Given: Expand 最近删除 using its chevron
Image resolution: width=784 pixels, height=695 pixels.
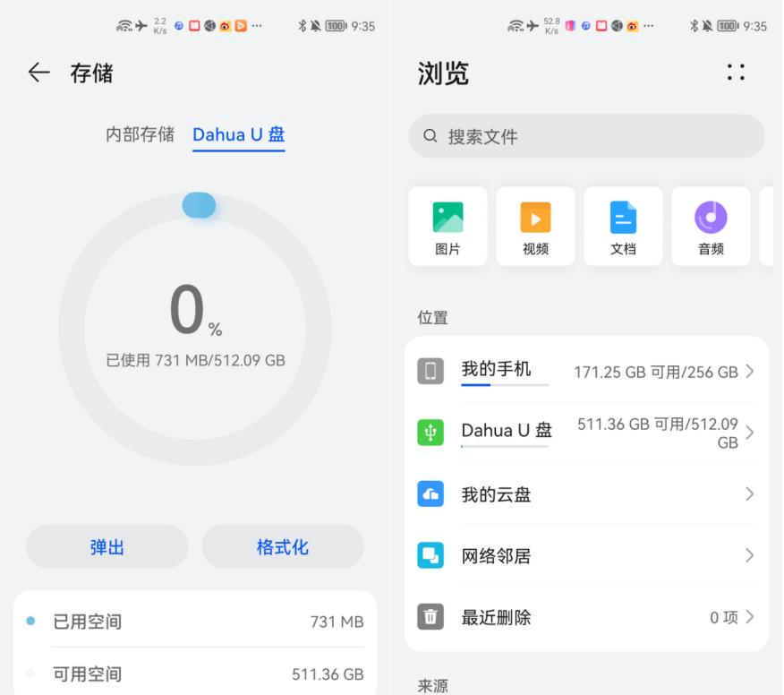Looking at the screenshot, I should coord(749,616).
